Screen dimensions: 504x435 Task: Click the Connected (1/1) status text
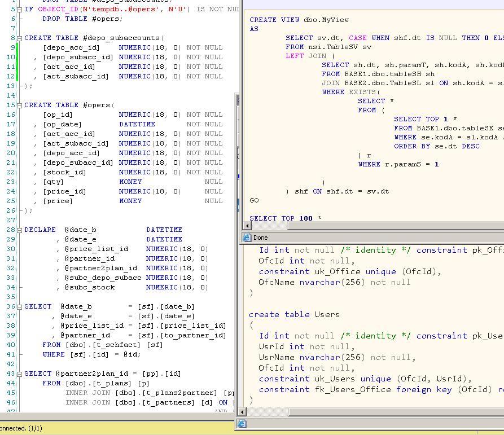pyautogui.click(x=20, y=428)
